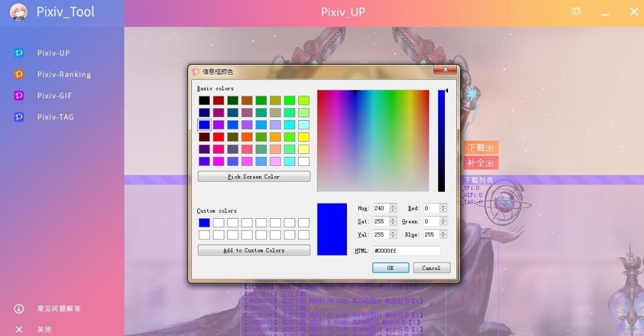
Task: Click the brightness slider arrow handle
Action: [447, 90]
